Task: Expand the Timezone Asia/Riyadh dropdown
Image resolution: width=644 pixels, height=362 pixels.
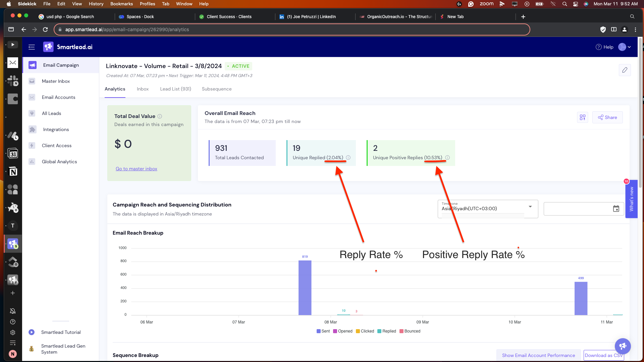Action: click(530, 207)
